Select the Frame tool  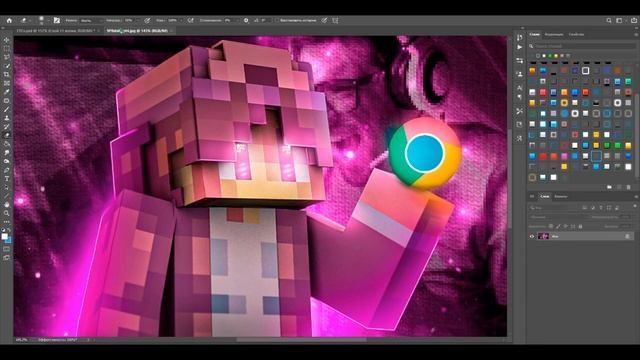point(7,83)
